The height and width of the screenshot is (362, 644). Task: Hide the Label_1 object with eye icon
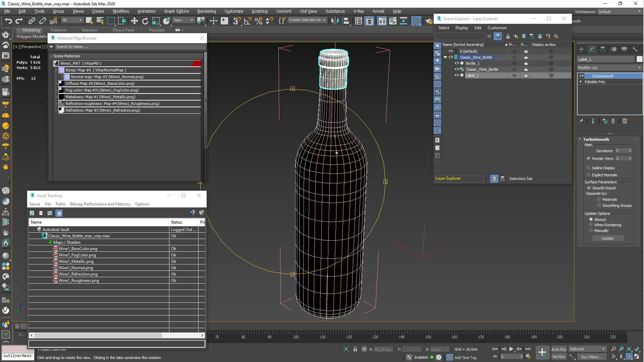pos(457,75)
